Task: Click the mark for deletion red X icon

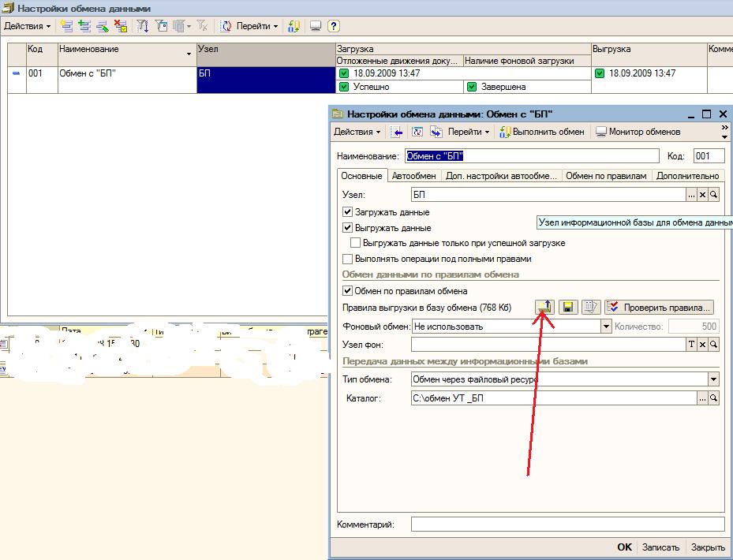Action: point(121,26)
